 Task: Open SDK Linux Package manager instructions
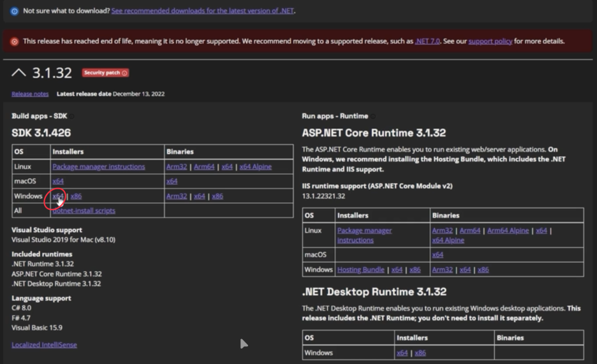99,166
